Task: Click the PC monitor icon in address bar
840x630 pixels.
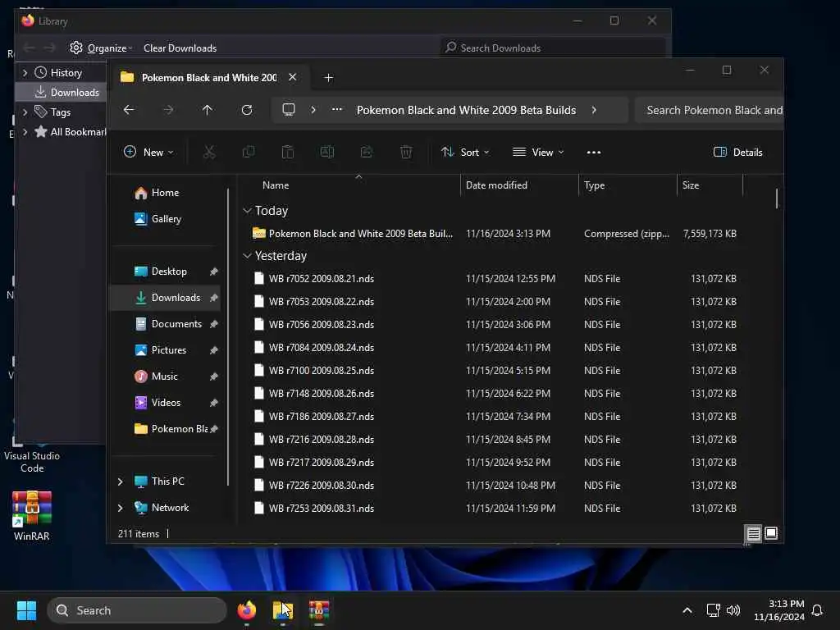Action: click(x=289, y=110)
